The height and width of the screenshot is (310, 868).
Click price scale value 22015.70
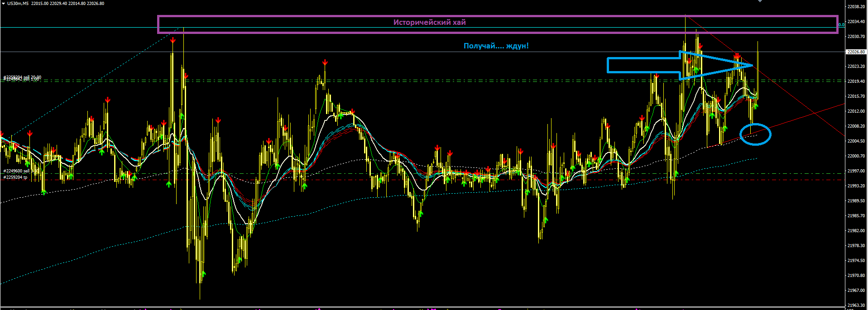(x=856, y=96)
